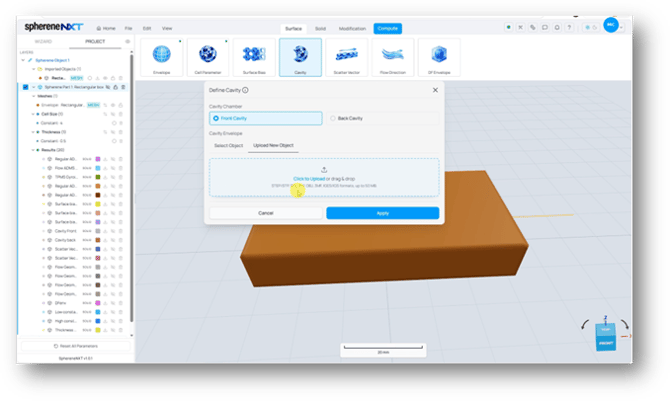Open the Scatter Vector tool
The image size is (670, 401).
[347, 57]
